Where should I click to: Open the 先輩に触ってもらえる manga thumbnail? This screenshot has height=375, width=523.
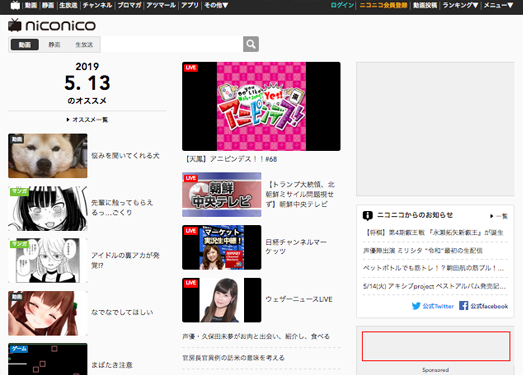(48, 209)
